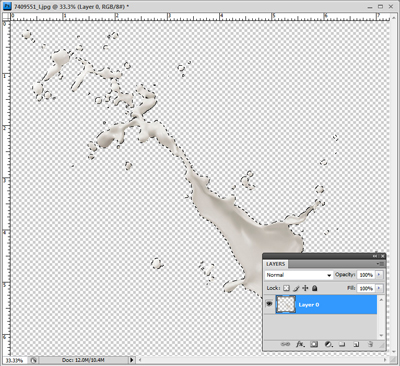Click the horizontal scrollbar right arrow
This screenshot has height=366, width=400.
click(x=386, y=360)
